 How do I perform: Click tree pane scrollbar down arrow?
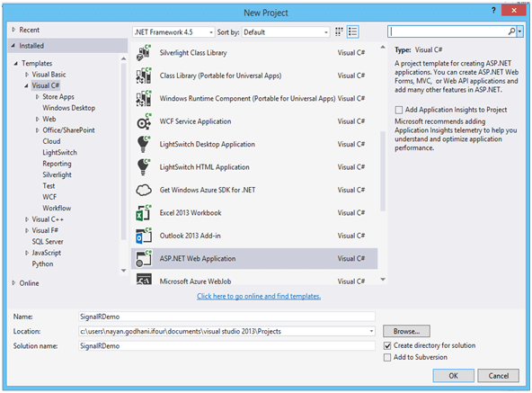(123, 271)
